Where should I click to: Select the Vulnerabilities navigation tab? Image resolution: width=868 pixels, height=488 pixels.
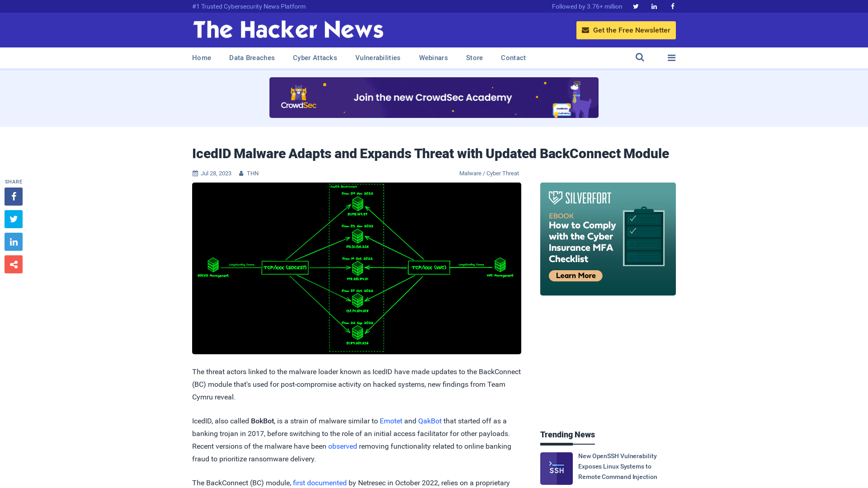(x=377, y=57)
